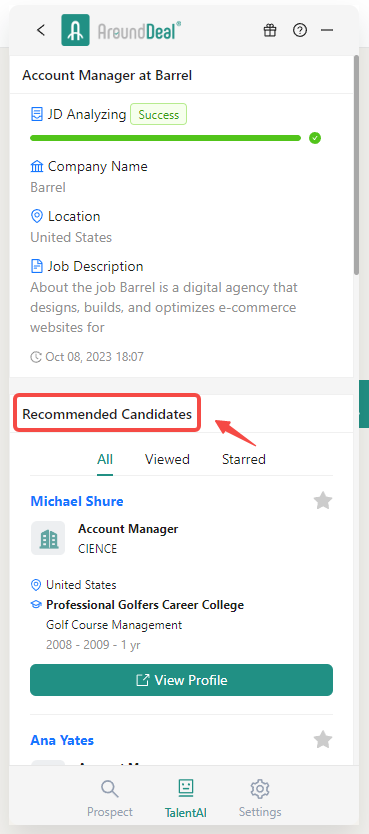This screenshot has height=834, width=369.
Task: Open Michael Shure's profile name link
Action: pyautogui.click(x=77, y=501)
